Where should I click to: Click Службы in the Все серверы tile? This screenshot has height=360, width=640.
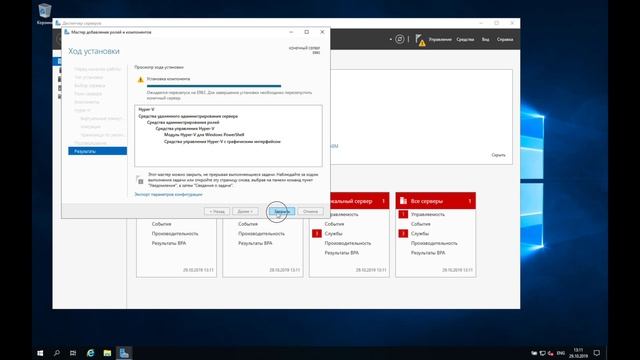[420, 233]
